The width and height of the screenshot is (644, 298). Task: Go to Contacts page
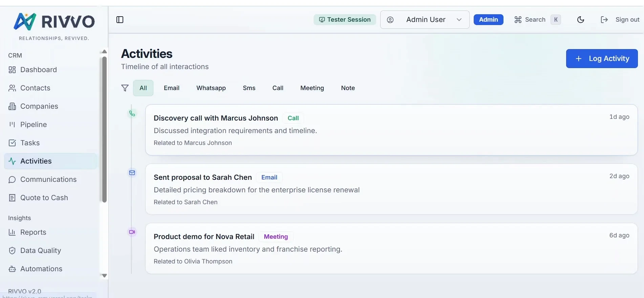[x=50, y=88]
